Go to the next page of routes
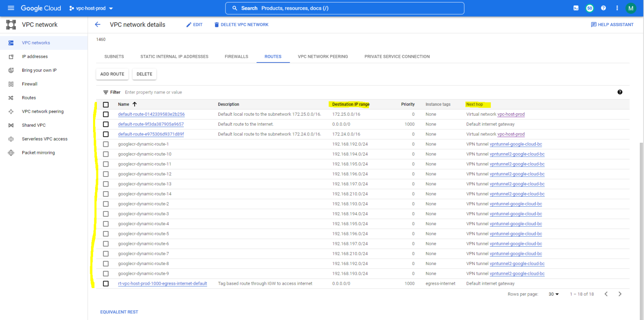 click(x=620, y=294)
